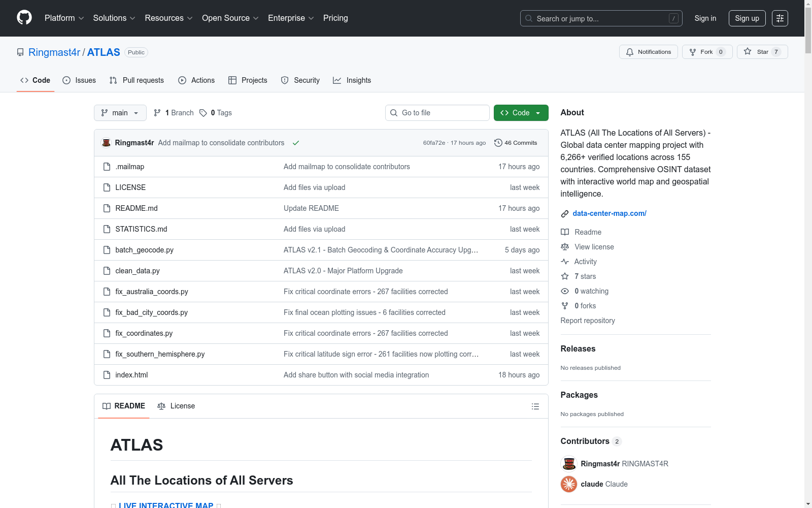Open the Security tab

(300, 80)
